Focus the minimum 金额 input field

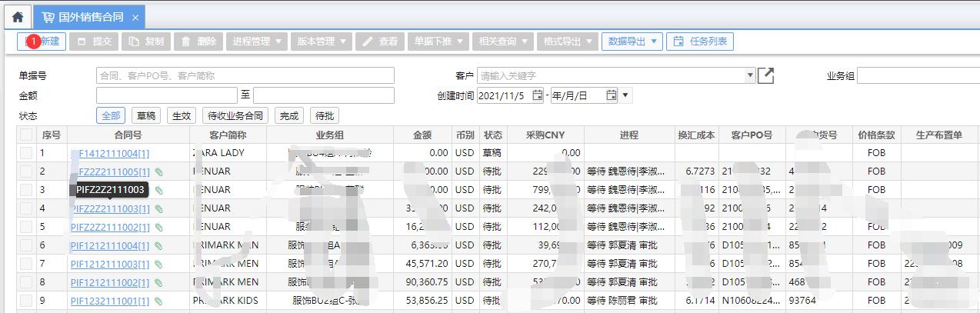[x=167, y=95]
